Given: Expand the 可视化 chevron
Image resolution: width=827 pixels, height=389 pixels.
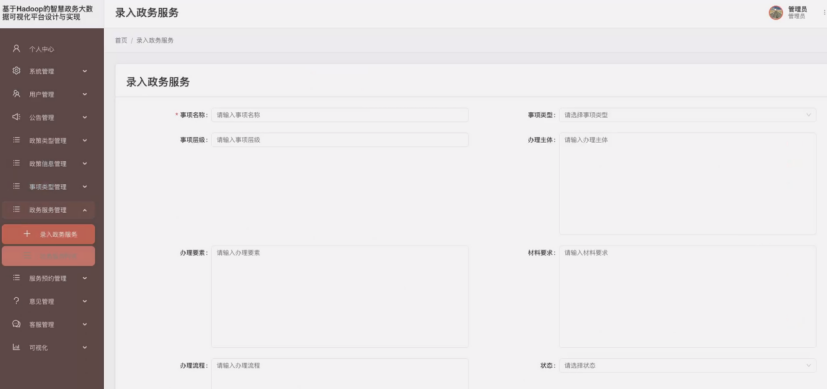Looking at the screenshot, I should [x=85, y=348].
